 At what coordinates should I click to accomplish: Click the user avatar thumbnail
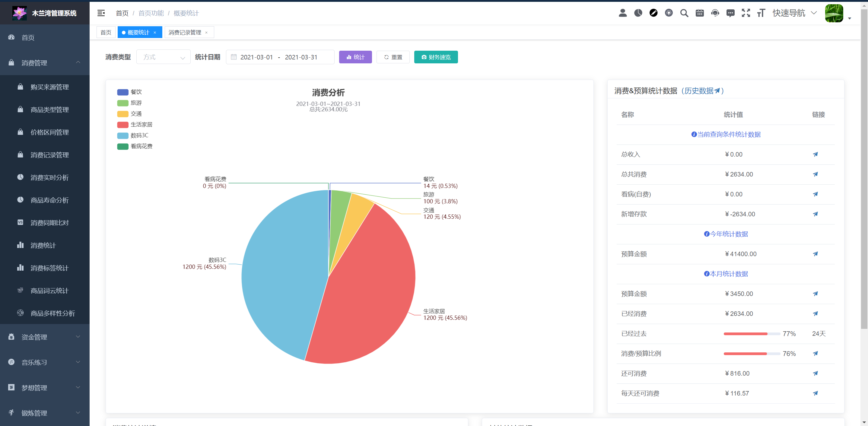tap(834, 13)
